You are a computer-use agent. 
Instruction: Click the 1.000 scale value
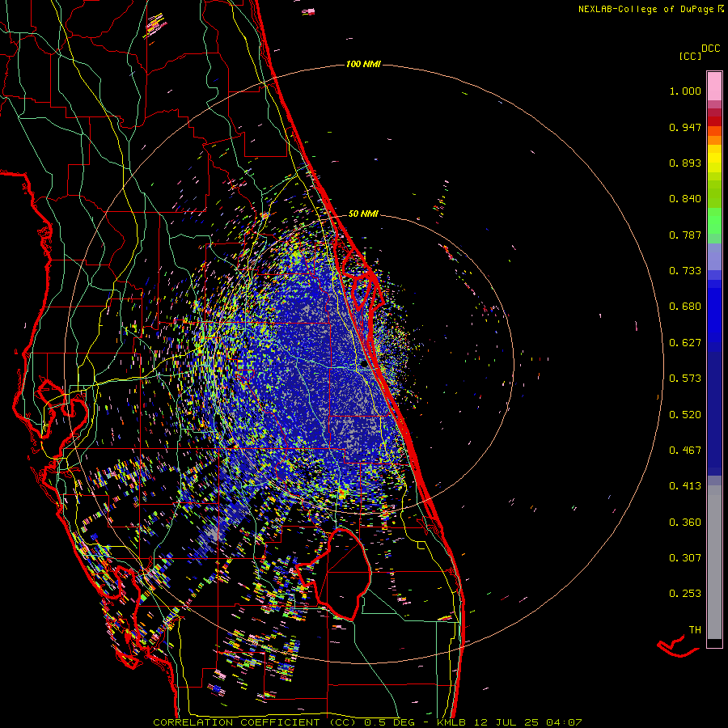tap(685, 91)
